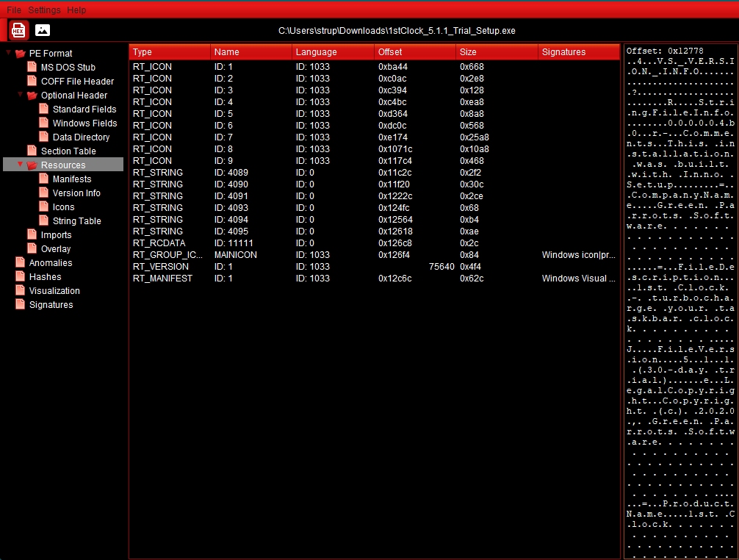Select the RT_VERSION table row

[374, 267]
